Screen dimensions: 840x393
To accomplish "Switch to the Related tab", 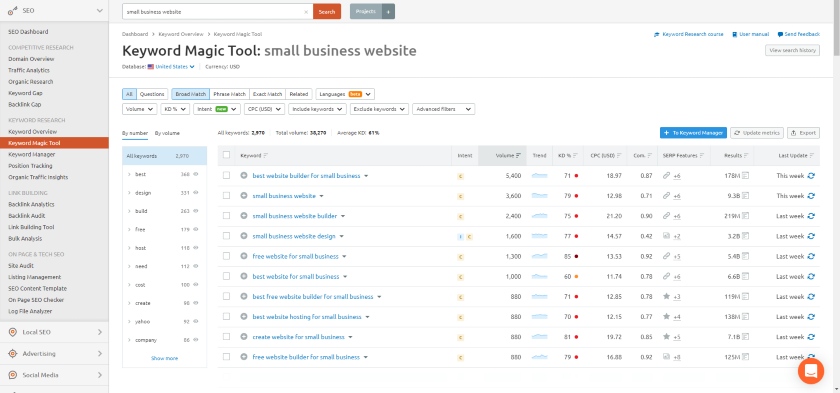I will (x=298, y=94).
